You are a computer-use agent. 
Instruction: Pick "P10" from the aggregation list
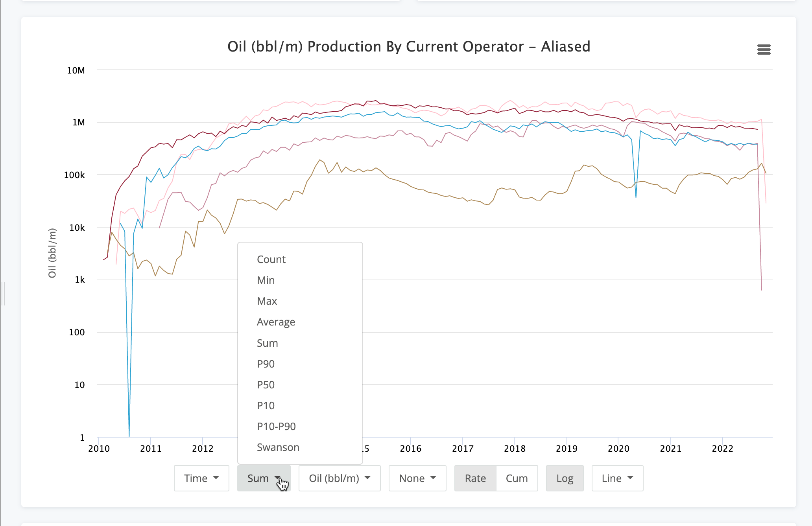point(266,405)
